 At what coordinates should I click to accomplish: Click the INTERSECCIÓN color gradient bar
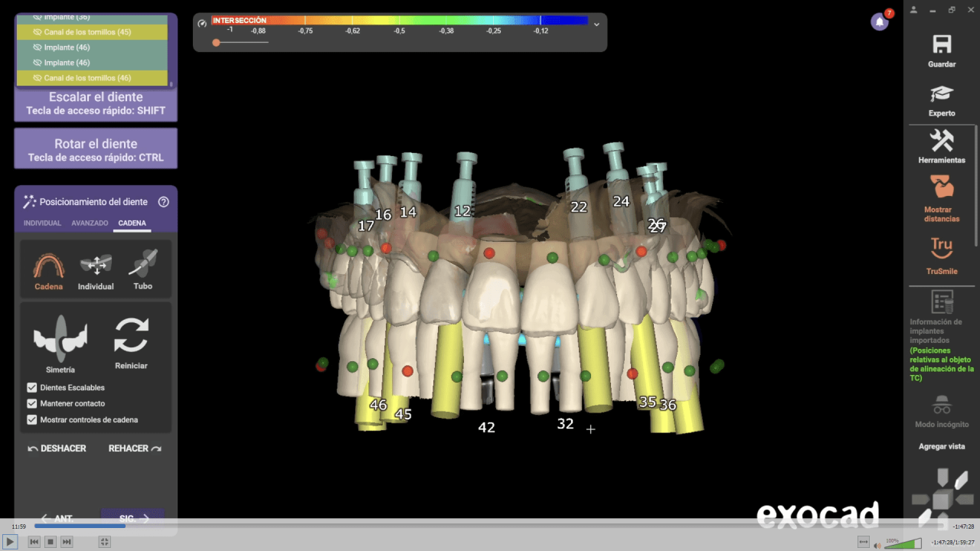tap(400, 21)
